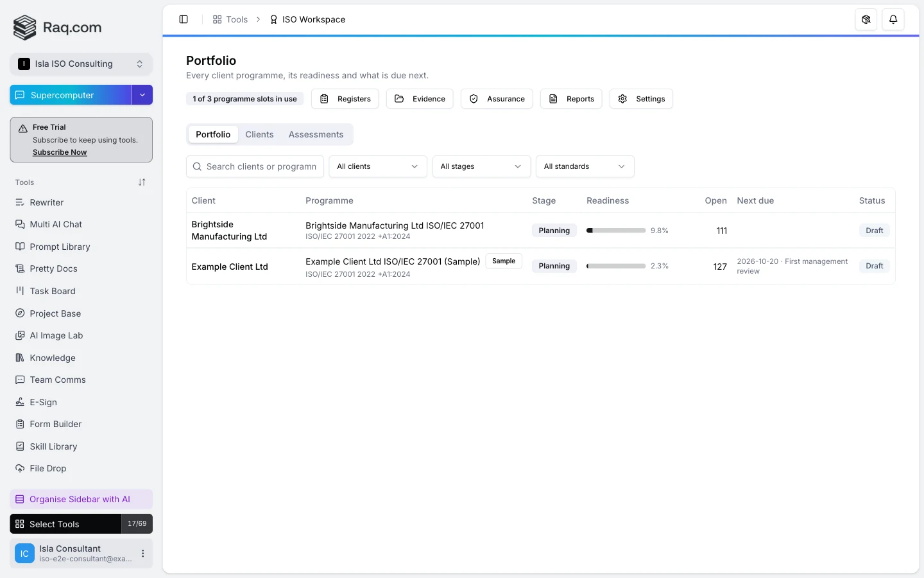
Task: Click Brightside readiness progress bar
Action: tap(616, 231)
